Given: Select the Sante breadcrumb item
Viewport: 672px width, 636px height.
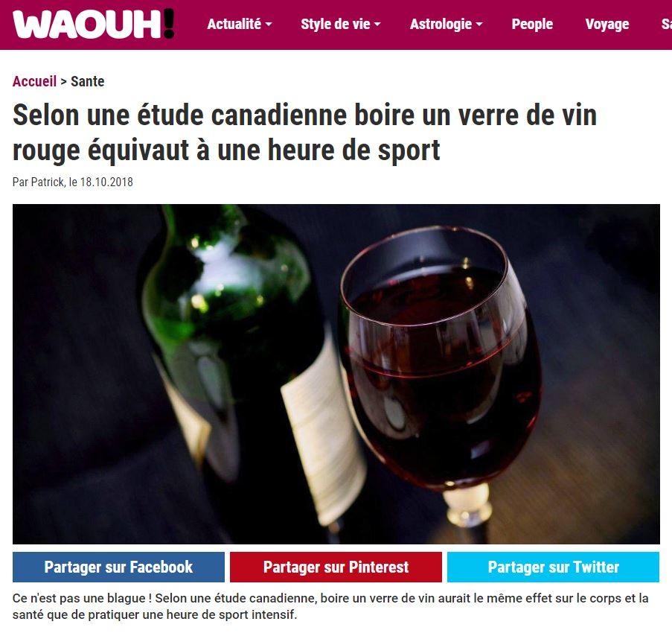Looking at the screenshot, I should (87, 81).
